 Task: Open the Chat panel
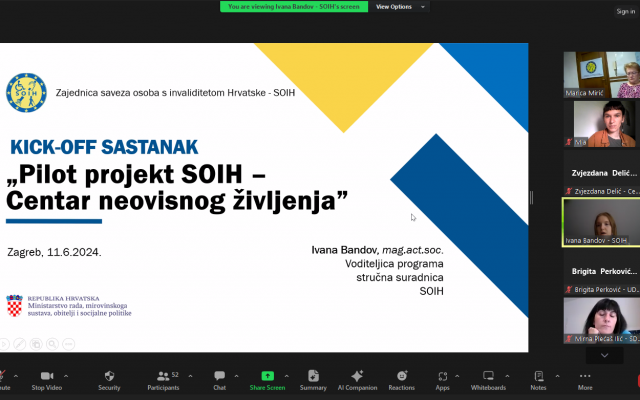point(219,380)
